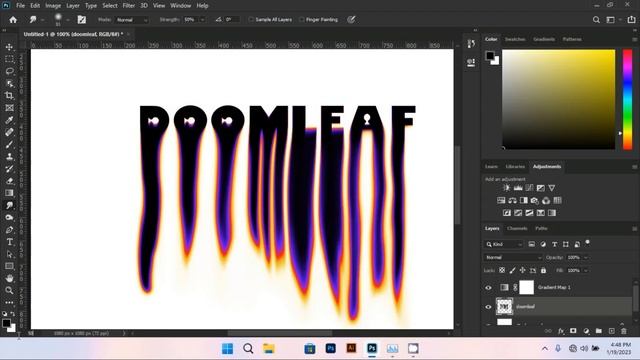
Task: Toggle lock all for layer
Action: (x=543, y=270)
